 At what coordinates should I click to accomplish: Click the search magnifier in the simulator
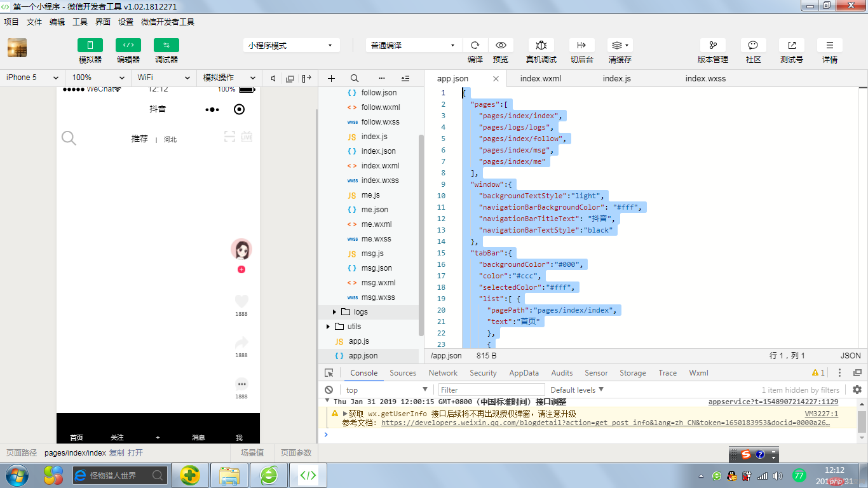pyautogui.click(x=69, y=139)
